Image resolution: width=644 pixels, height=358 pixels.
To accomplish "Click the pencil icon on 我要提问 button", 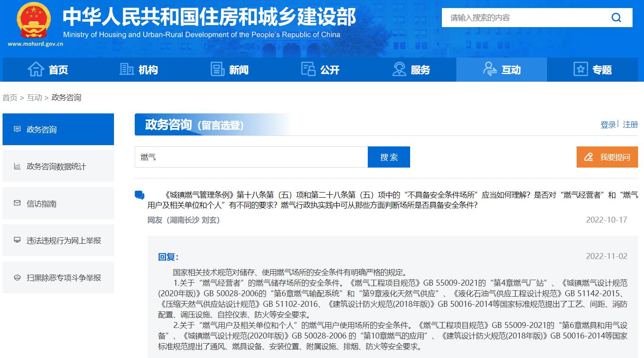I will (589, 157).
